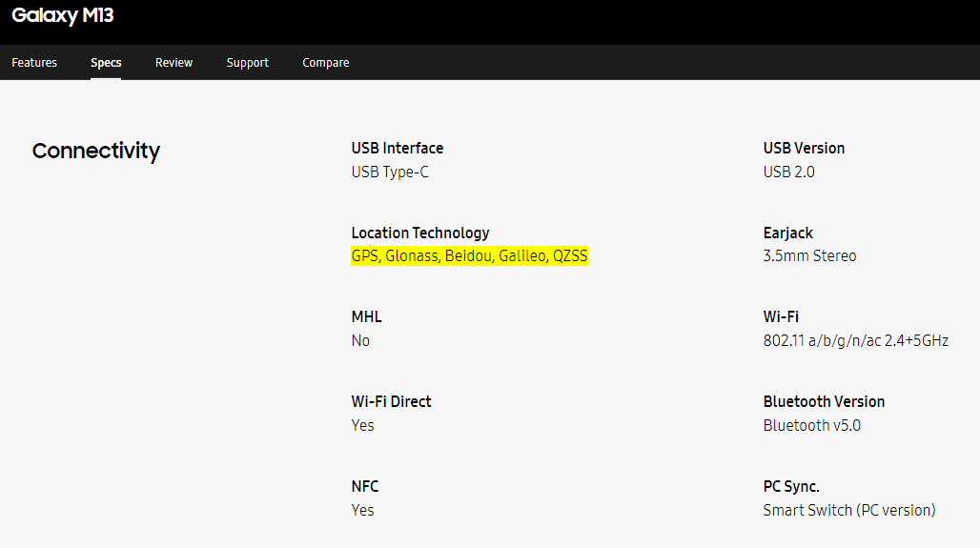Select the Bluetooth v5.0 value

(x=812, y=425)
